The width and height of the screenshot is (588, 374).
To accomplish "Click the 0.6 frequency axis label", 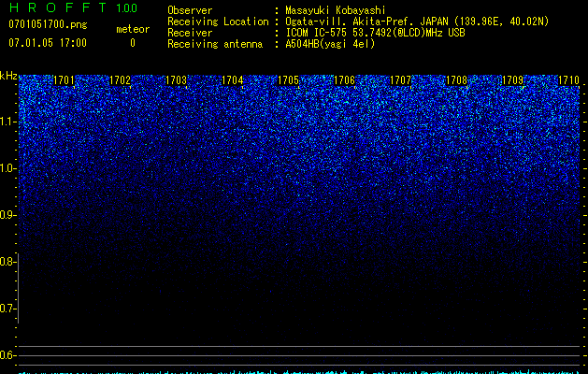I will pyautogui.click(x=7, y=355).
